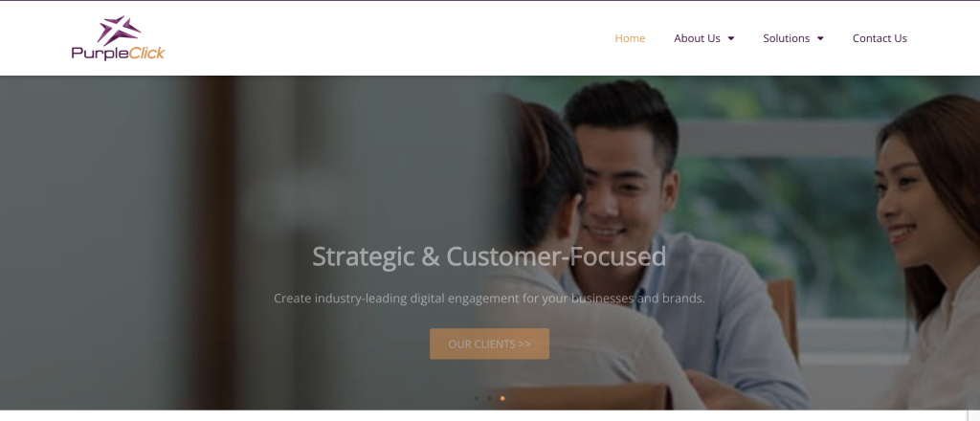Go to the Contact Us page
The width and height of the screenshot is (980, 421).
point(880,38)
